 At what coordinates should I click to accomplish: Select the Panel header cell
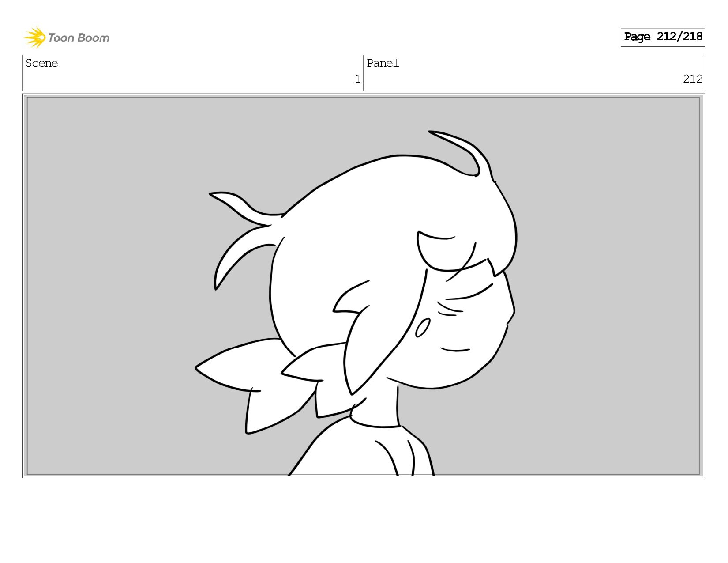[534, 73]
